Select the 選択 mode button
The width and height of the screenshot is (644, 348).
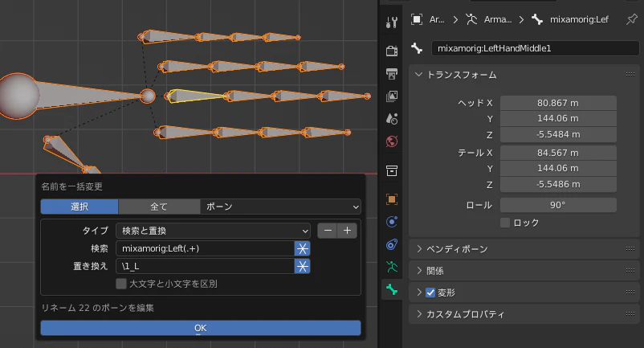pyautogui.click(x=79, y=207)
